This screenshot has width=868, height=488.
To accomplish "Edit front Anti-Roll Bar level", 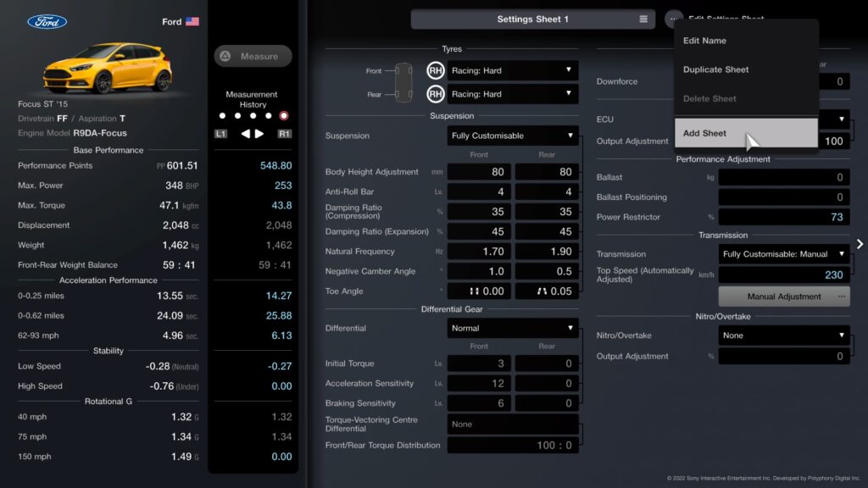I will tap(480, 192).
